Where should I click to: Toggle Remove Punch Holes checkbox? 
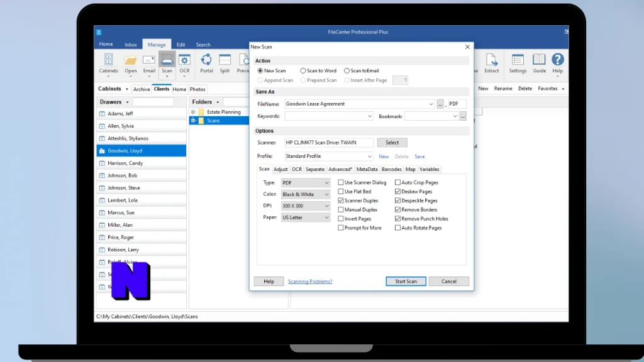397,219
